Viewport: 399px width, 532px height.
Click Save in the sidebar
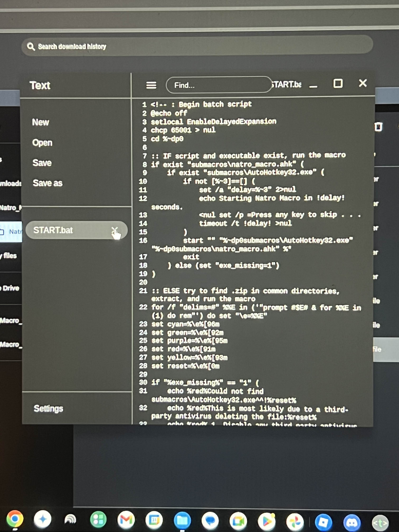(x=42, y=163)
